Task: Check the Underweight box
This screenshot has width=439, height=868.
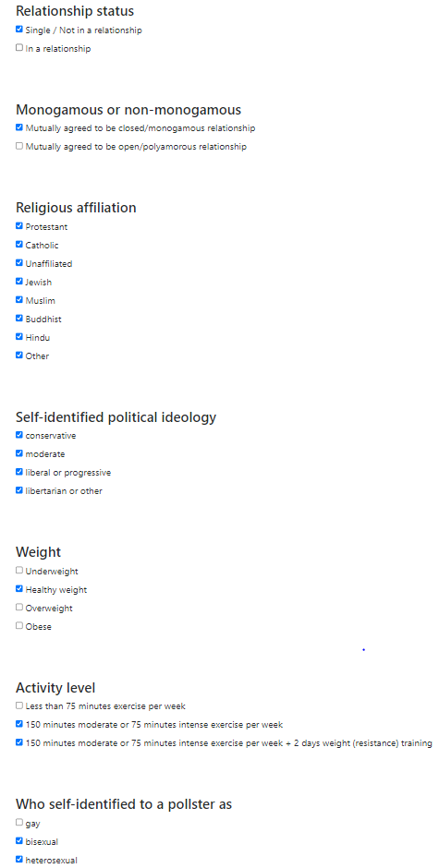Action: pyautogui.click(x=19, y=570)
